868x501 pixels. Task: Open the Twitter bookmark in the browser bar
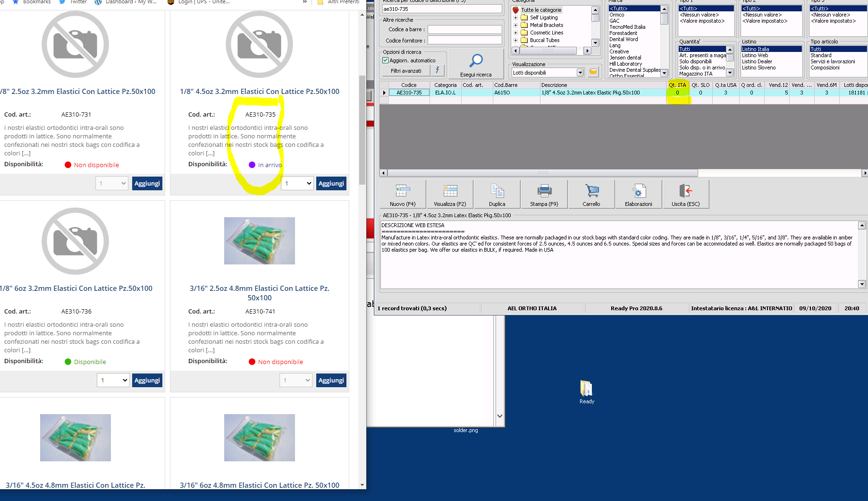click(73, 2)
